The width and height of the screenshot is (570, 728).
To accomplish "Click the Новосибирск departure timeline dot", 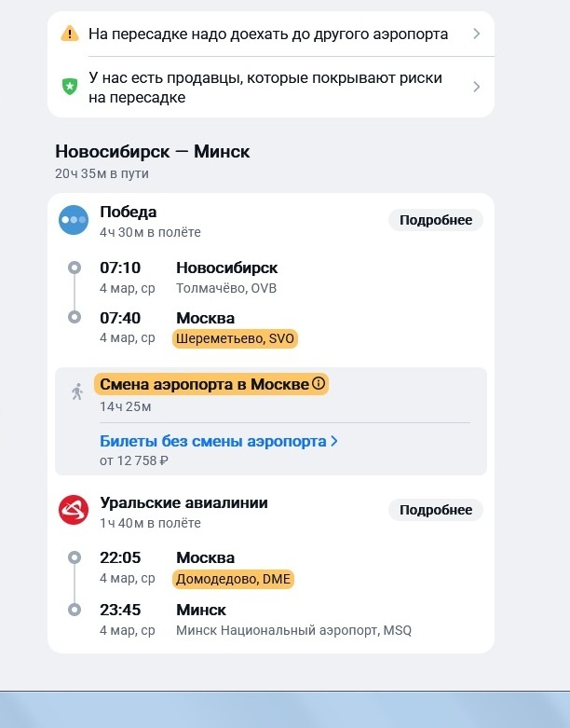I will click(x=75, y=268).
